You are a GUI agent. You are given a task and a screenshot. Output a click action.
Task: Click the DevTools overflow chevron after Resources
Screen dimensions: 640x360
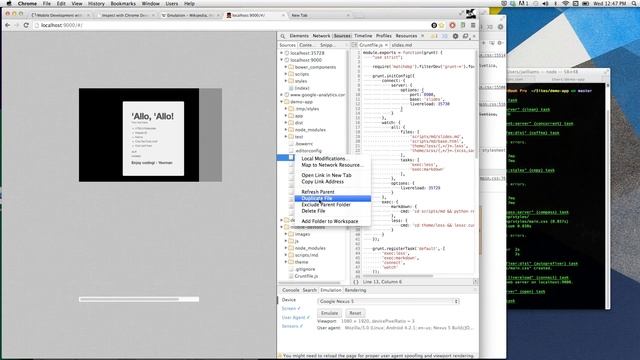(x=422, y=36)
